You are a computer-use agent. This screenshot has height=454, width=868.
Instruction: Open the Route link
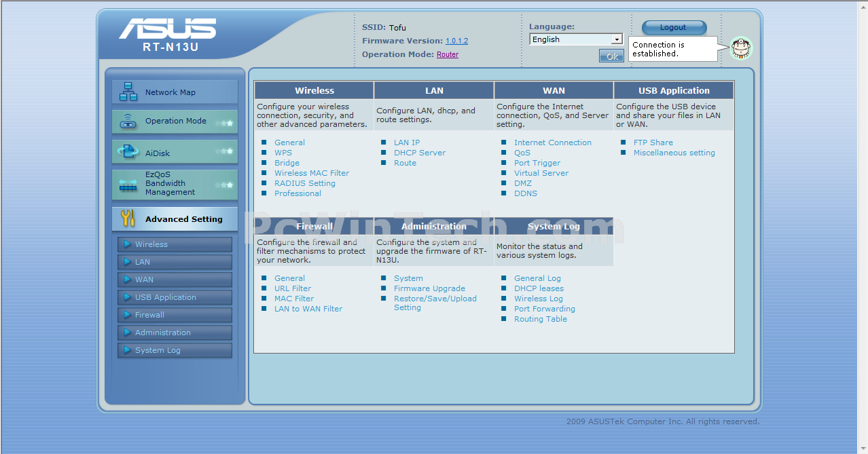pyautogui.click(x=405, y=163)
